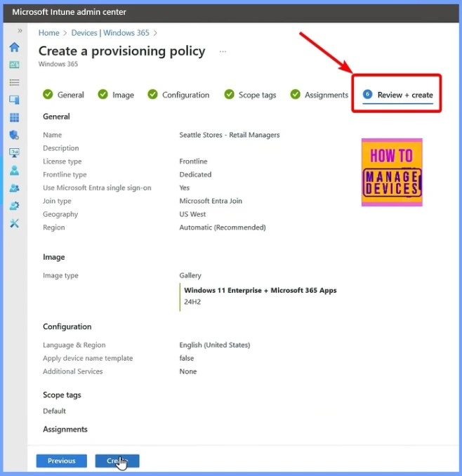Screen dimensions: 462x476
Task: Select the Gallery image type value
Action: click(190, 275)
